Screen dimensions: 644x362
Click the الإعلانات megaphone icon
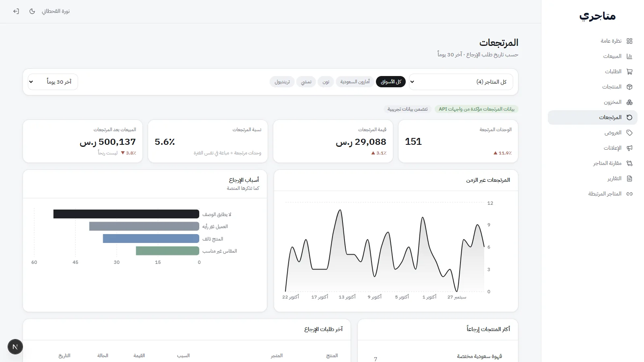click(630, 148)
